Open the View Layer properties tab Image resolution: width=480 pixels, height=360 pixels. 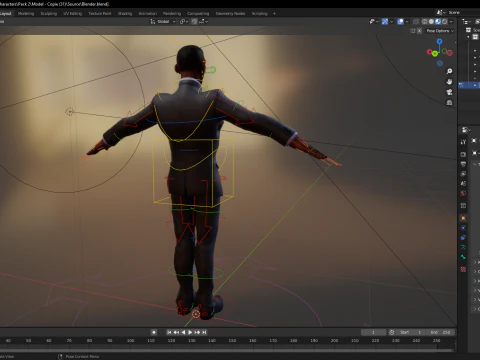coord(463,174)
